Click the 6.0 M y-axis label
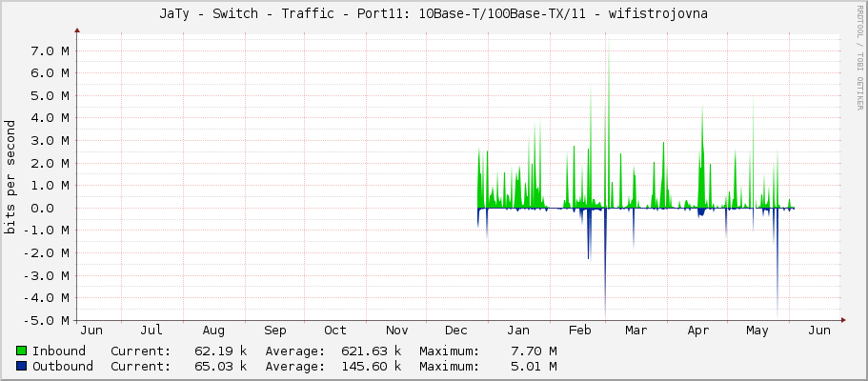Image resolution: width=868 pixels, height=381 pixels. [50, 73]
